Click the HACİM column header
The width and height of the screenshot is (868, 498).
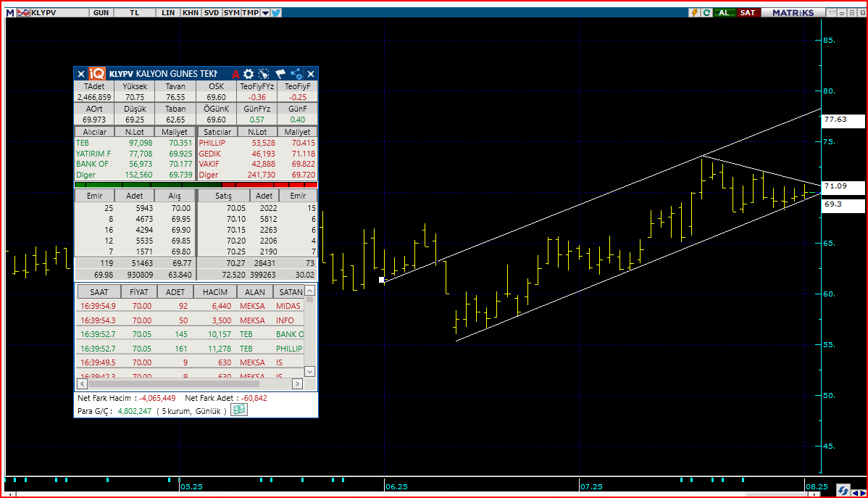point(214,292)
